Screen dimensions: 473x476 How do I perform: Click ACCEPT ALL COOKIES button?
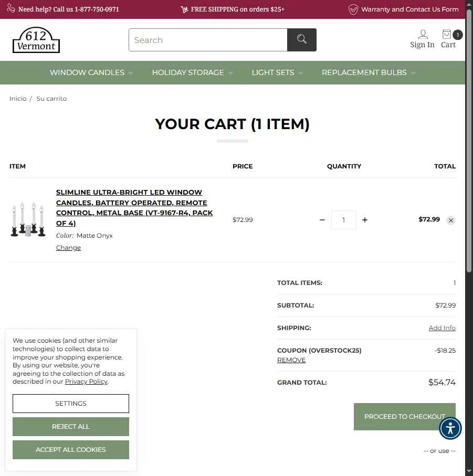[71, 450]
